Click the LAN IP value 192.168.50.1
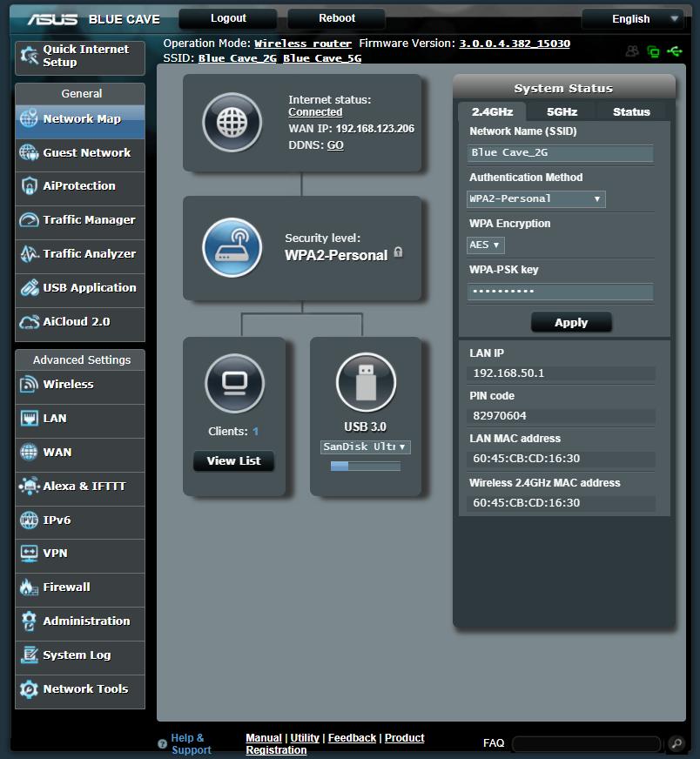 508,373
